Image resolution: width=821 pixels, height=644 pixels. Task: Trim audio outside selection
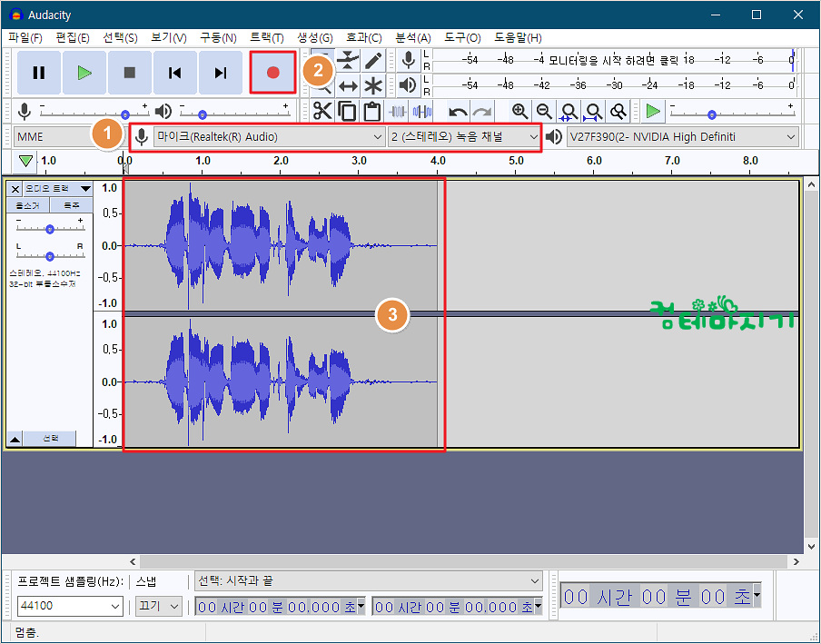398,111
